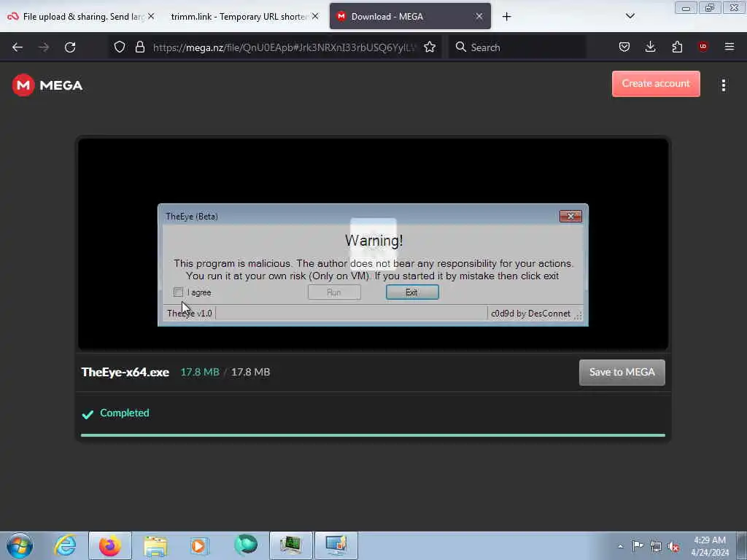Image resolution: width=747 pixels, height=560 pixels.
Task: Click the mega.nz address bar
Action: (x=284, y=47)
